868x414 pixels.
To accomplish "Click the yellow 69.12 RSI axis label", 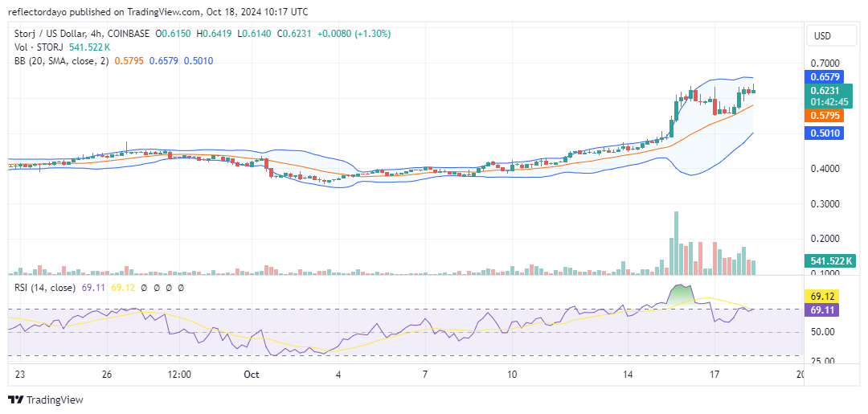I will pos(823,297).
